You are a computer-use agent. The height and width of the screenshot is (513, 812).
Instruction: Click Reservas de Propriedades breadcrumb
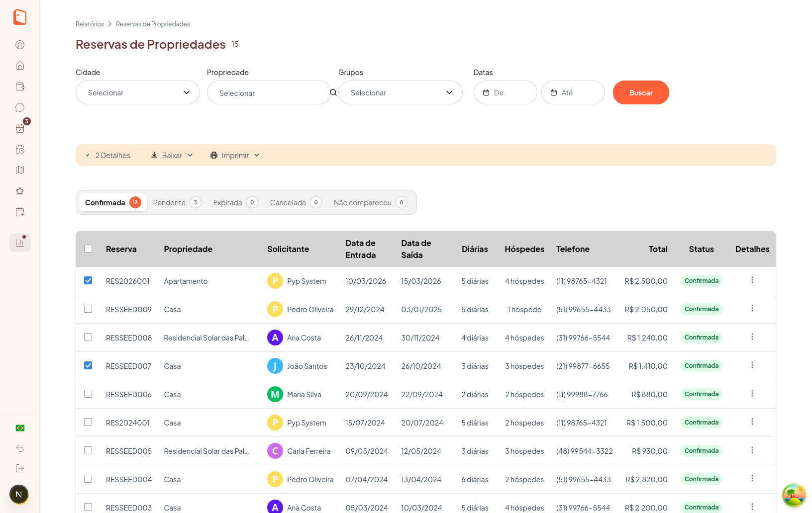click(153, 24)
